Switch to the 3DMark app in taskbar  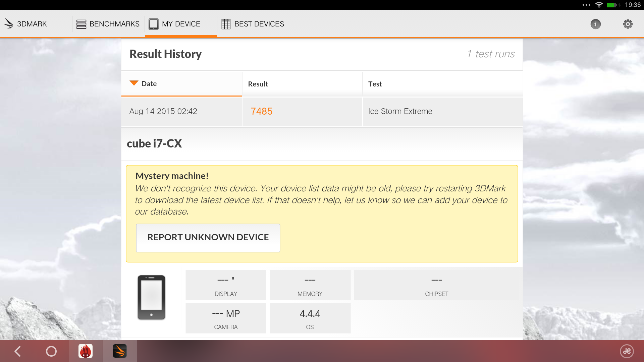pyautogui.click(x=120, y=351)
